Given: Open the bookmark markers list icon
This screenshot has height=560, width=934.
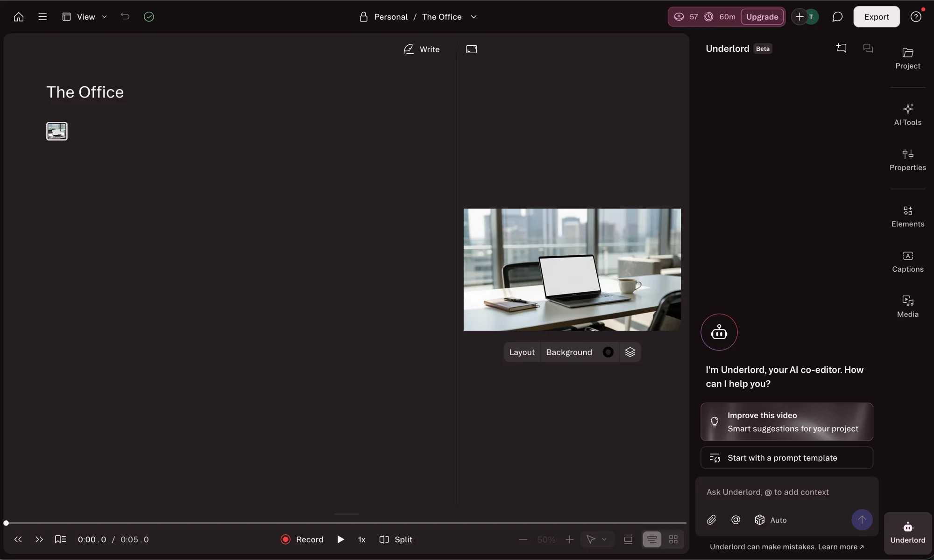Looking at the screenshot, I should click(x=61, y=539).
